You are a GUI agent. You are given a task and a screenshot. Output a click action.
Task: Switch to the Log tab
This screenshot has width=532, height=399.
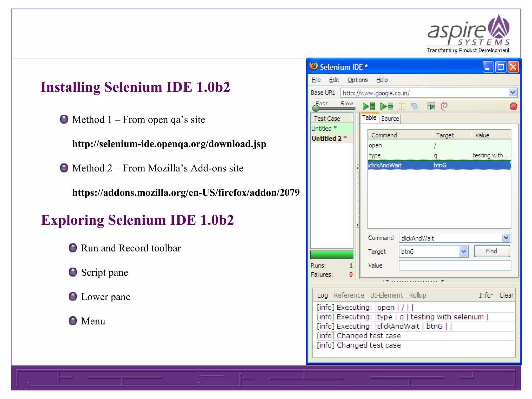[x=322, y=295]
